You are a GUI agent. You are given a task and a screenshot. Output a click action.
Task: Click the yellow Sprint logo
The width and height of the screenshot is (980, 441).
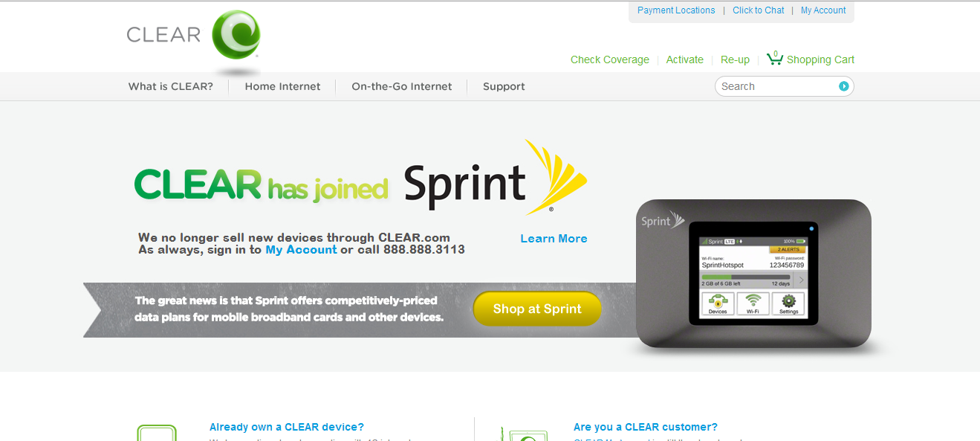click(x=557, y=176)
